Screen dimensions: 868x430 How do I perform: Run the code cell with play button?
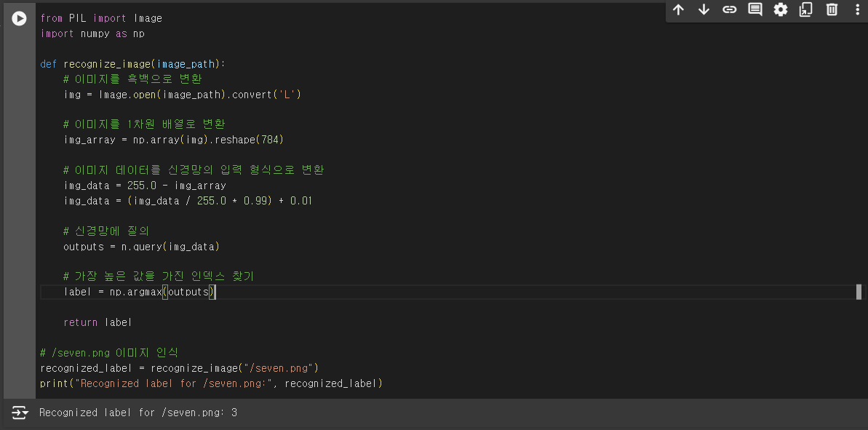pyautogui.click(x=20, y=18)
